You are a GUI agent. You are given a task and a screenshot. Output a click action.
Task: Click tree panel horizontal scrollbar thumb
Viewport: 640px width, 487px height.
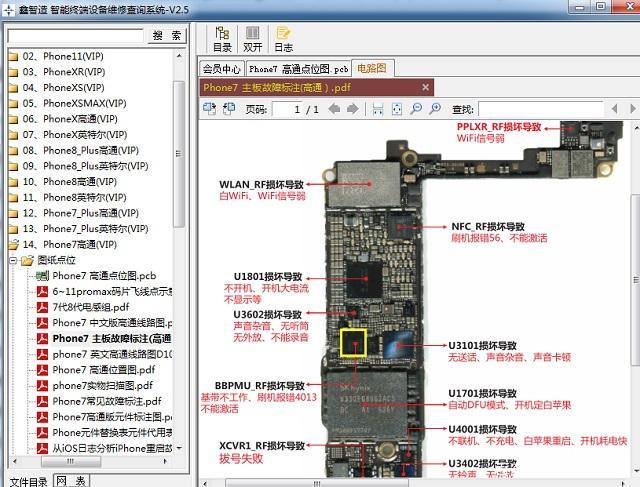pyautogui.click(x=71, y=461)
